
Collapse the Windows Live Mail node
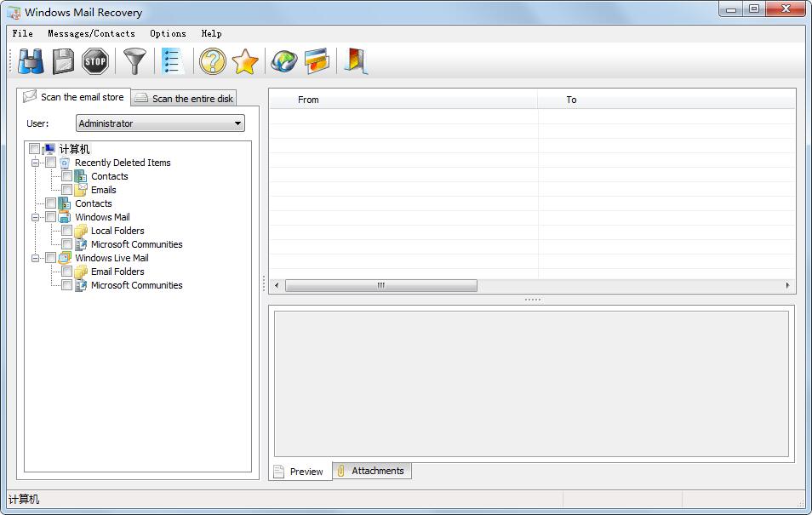(x=36, y=258)
